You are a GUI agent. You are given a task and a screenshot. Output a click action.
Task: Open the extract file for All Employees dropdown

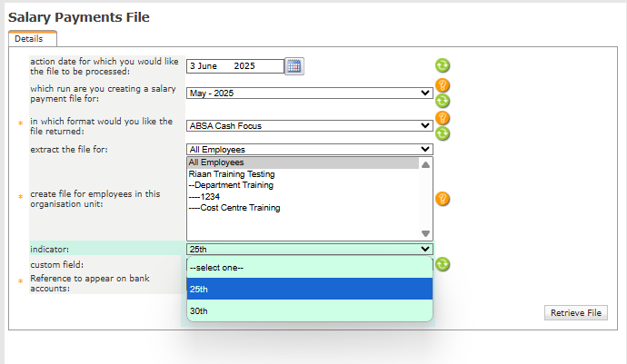click(309, 149)
